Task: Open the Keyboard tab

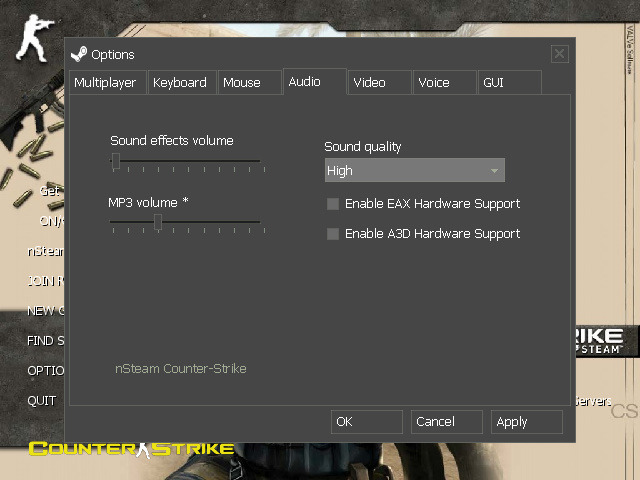Action: 180,83
